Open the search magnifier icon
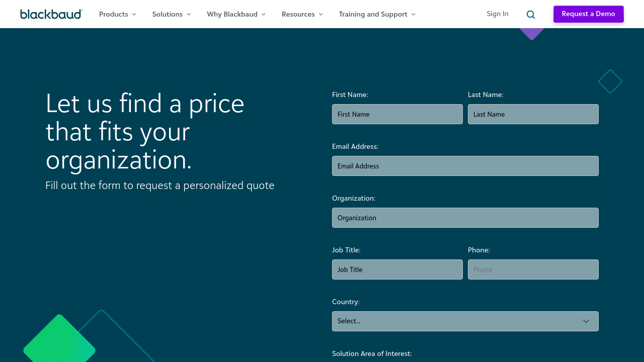Viewport: 644px width, 362px height. click(531, 15)
